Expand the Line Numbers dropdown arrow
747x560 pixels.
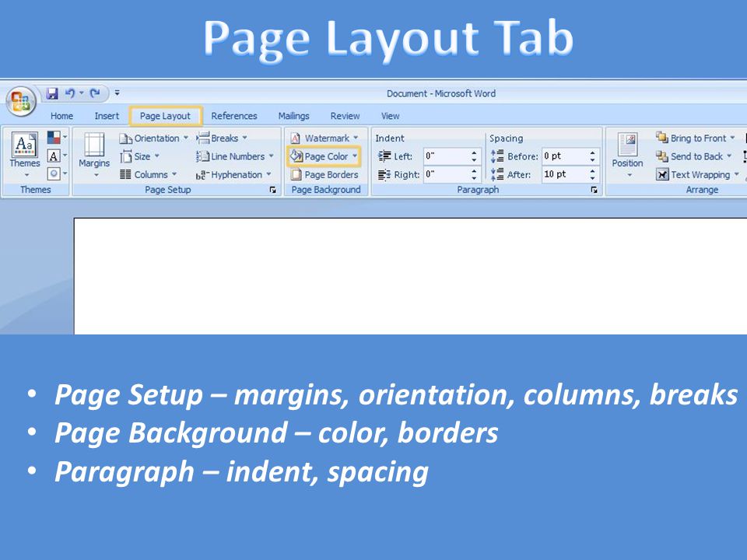pyautogui.click(x=271, y=156)
